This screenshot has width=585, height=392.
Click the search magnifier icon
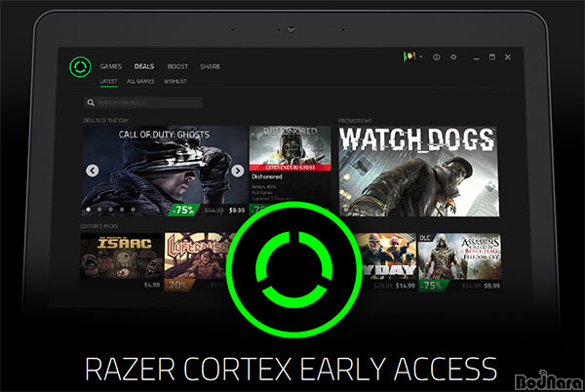(x=91, y=102)
